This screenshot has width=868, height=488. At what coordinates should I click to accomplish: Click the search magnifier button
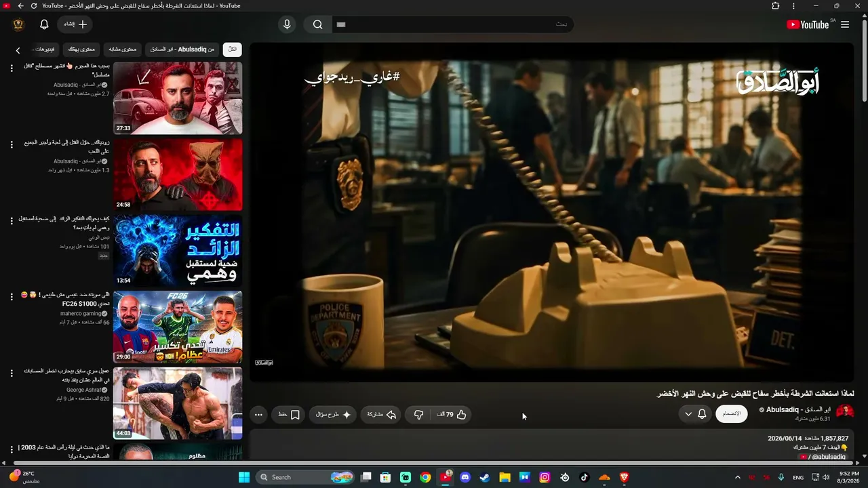point(317,24)
